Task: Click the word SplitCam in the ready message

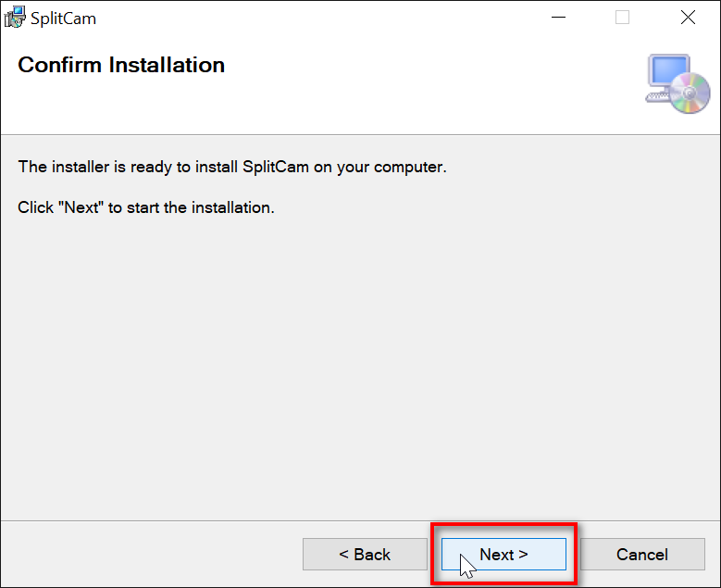Action: [x=276, y=167]
